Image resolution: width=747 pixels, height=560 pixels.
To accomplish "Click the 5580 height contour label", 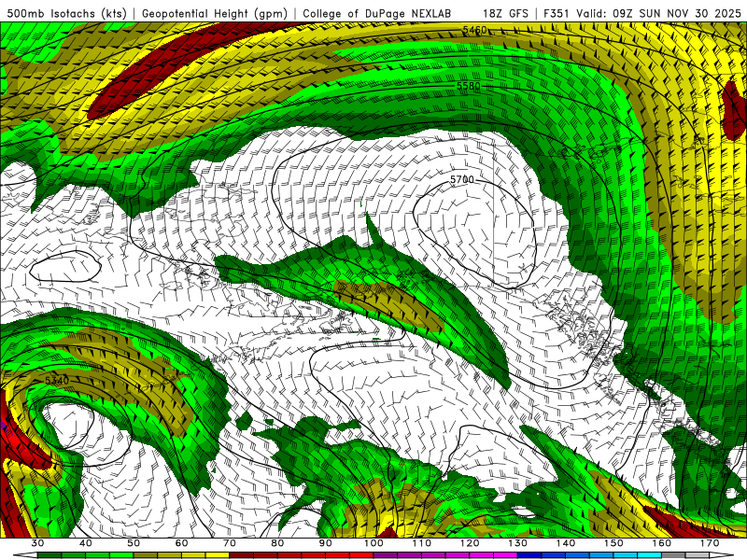I will pos(469,86).
